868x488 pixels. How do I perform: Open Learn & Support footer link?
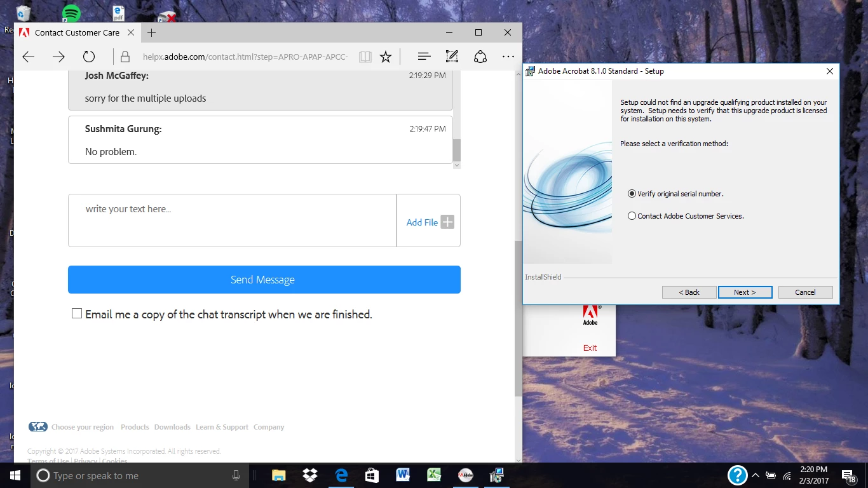(x=222, y=427)
